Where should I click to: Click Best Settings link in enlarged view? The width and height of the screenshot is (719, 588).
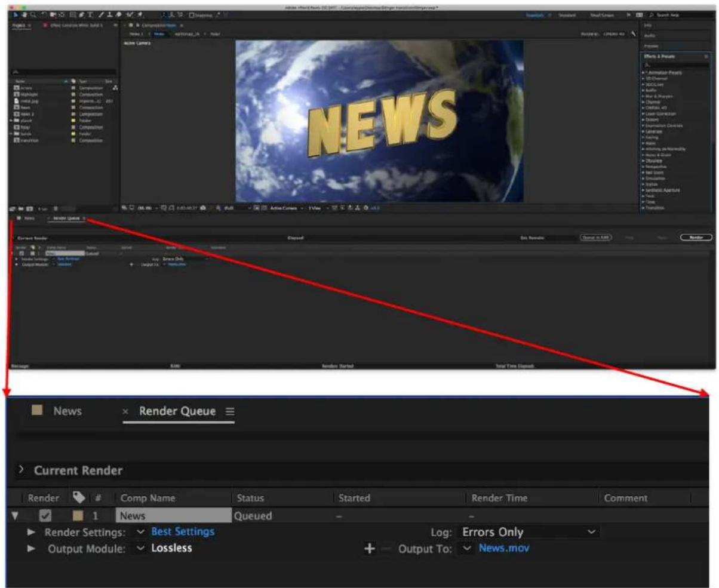183,531
